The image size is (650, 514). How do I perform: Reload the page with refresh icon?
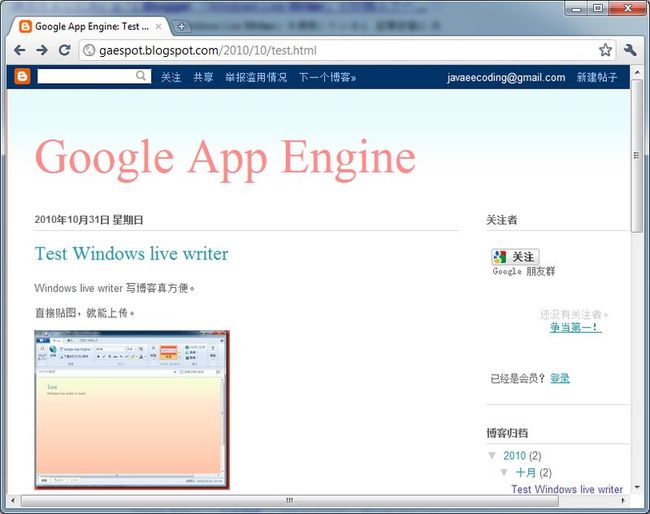pyautogui.click(x=64, y=50)
